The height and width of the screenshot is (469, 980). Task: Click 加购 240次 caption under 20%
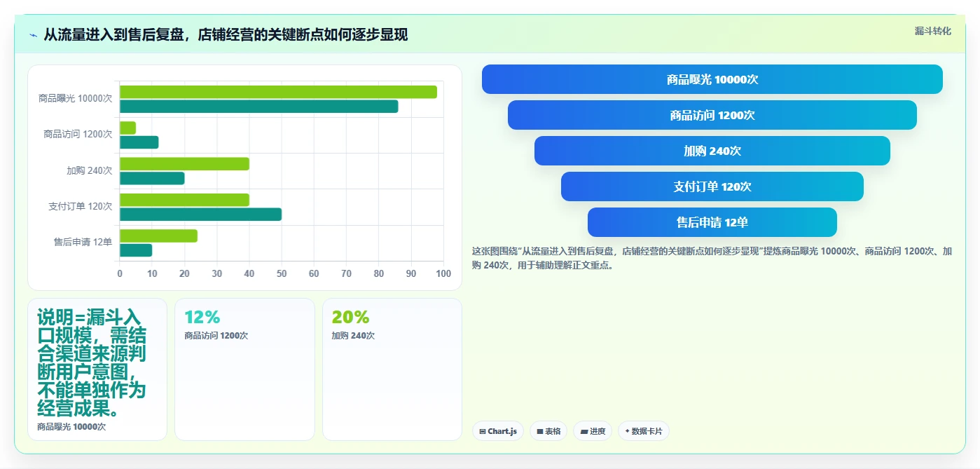click(353, 336)
